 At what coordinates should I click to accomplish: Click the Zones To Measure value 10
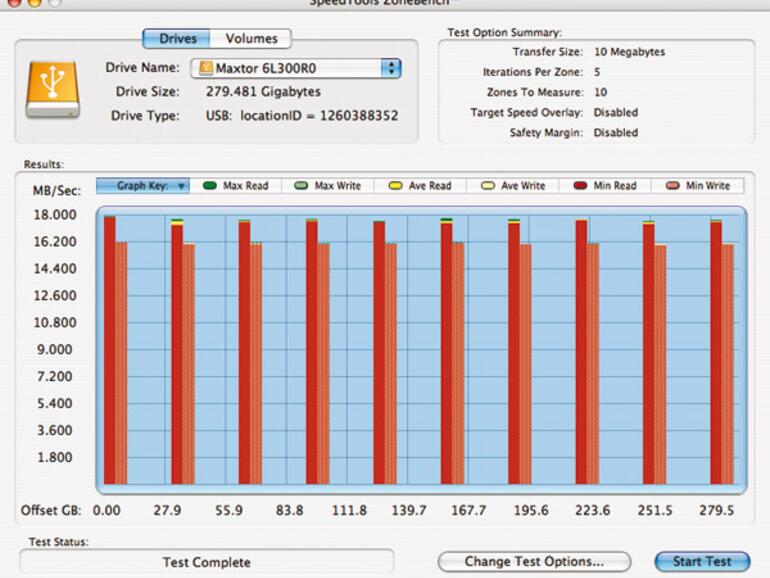pyautogui.click(x=601, y=92)
